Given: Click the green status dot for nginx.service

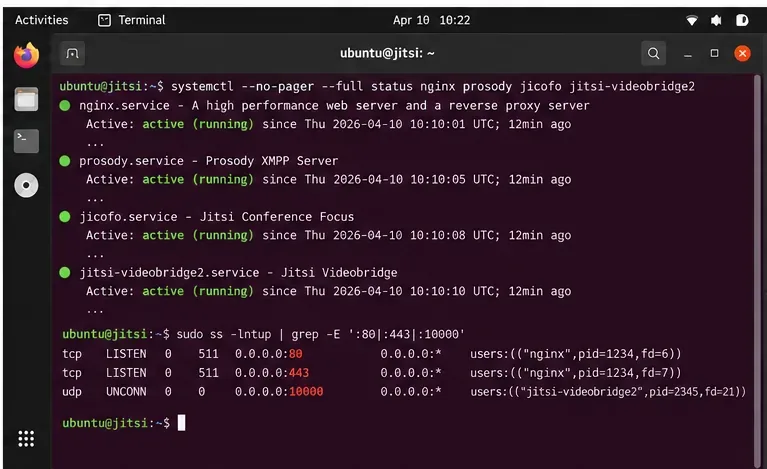Looking at the screenshot, I should pyautogui.click(x=65, y=106).
